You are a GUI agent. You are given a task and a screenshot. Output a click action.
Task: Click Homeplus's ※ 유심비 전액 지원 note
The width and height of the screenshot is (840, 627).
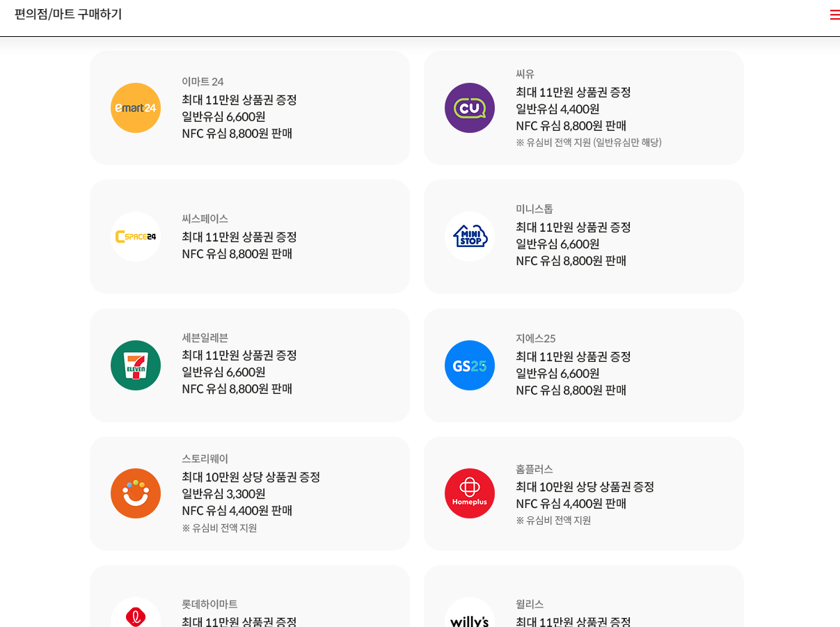553,520
